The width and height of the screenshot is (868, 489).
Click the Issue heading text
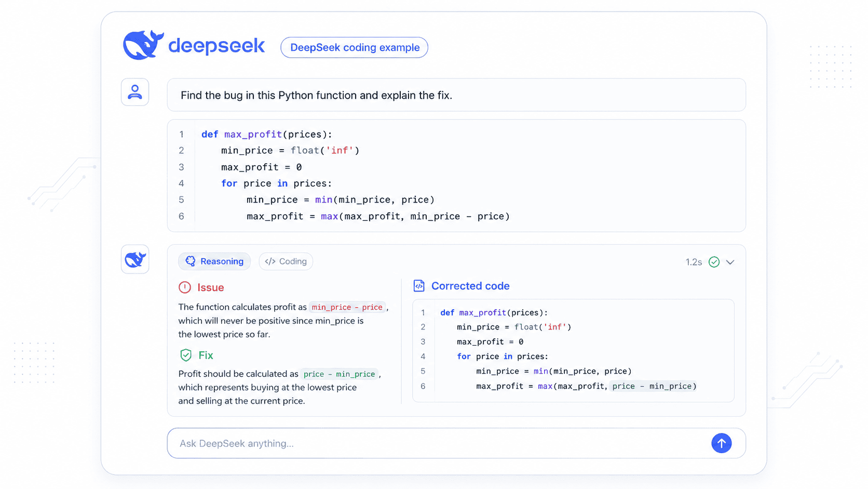[211, 287]
